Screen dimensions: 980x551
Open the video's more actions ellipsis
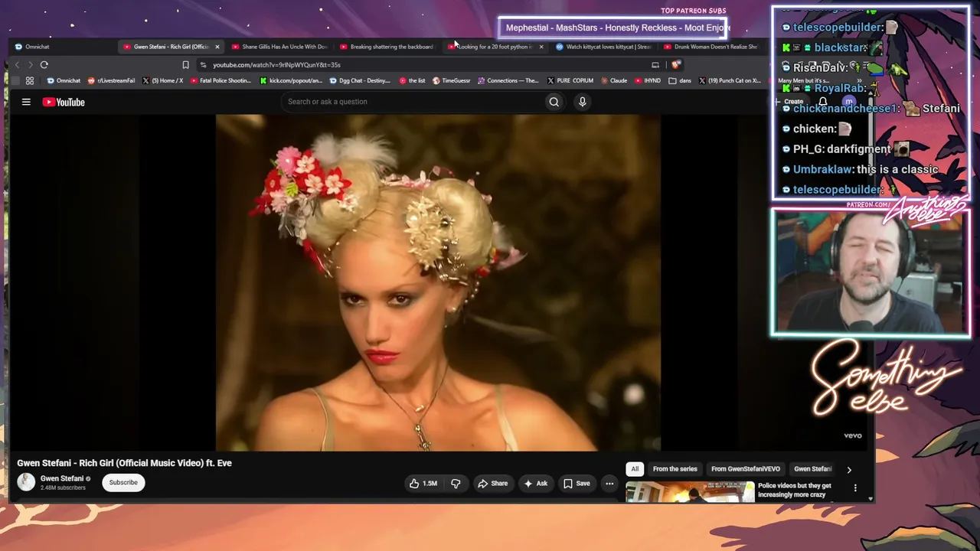609,484
